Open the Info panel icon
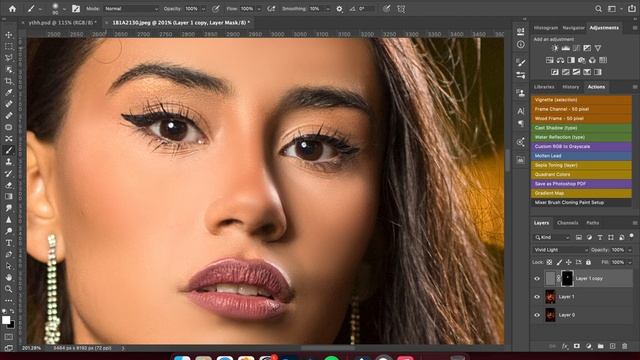 (x=520, y=44)
